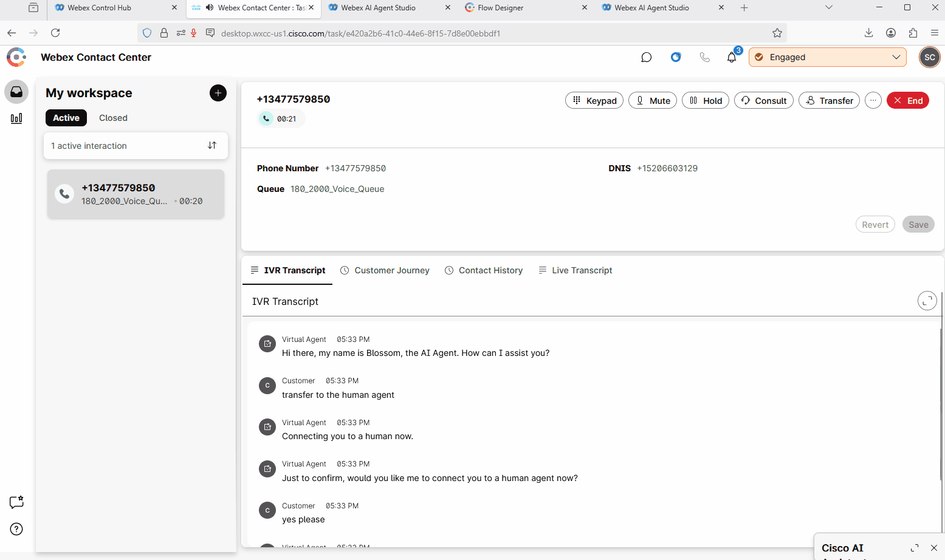Open the agent performance statistics icon
The width and height of the screenshot is (945, 560).
[x=16, y=118]
